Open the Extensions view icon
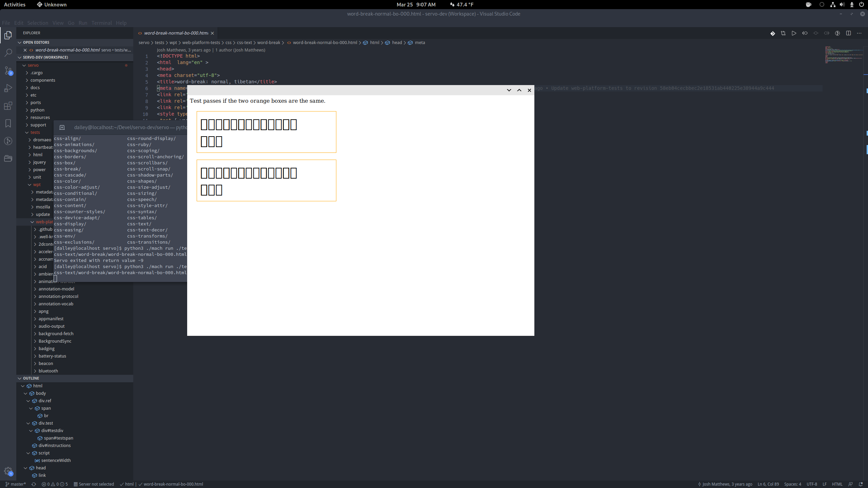The height and width of the screenshot is (488, 868). click(8, 106)
